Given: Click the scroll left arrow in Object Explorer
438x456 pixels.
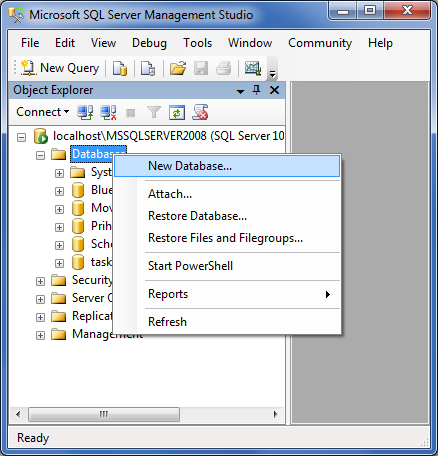Looking at the screenshot, I should point(18,414).
